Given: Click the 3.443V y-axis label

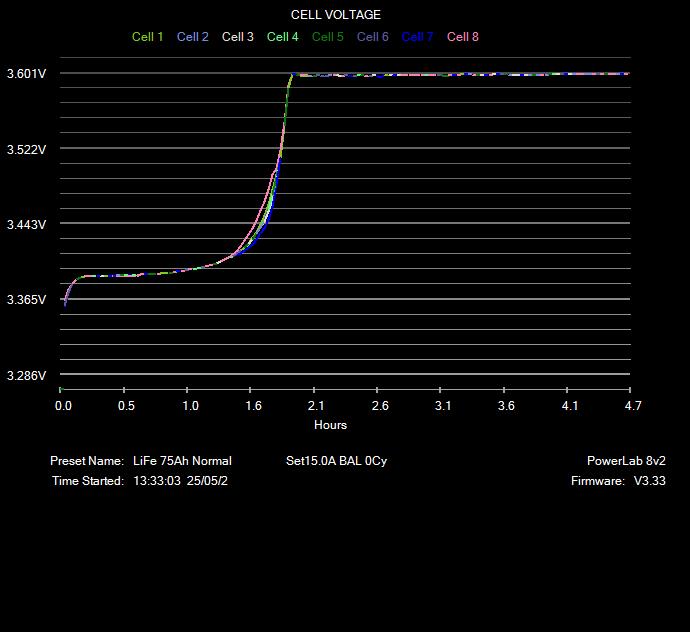Looking at the screenshot, I should pyautogui.click(x=26, y=225).
